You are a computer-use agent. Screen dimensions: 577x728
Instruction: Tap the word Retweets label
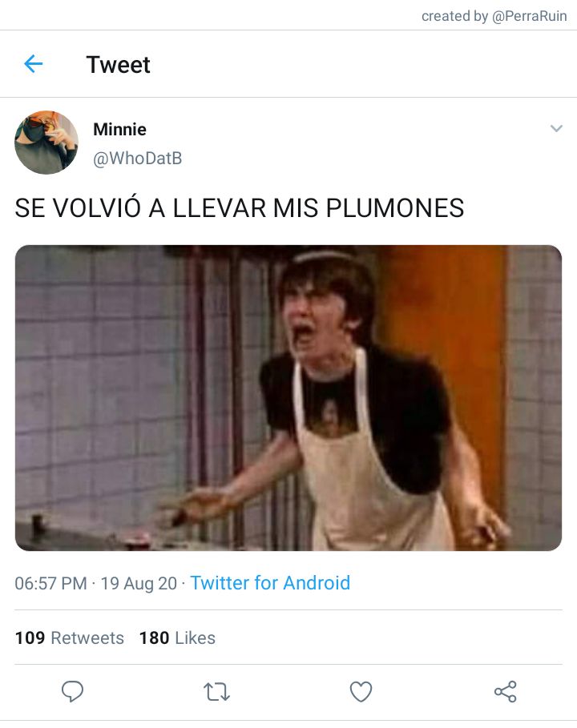[x=87, y=638]
